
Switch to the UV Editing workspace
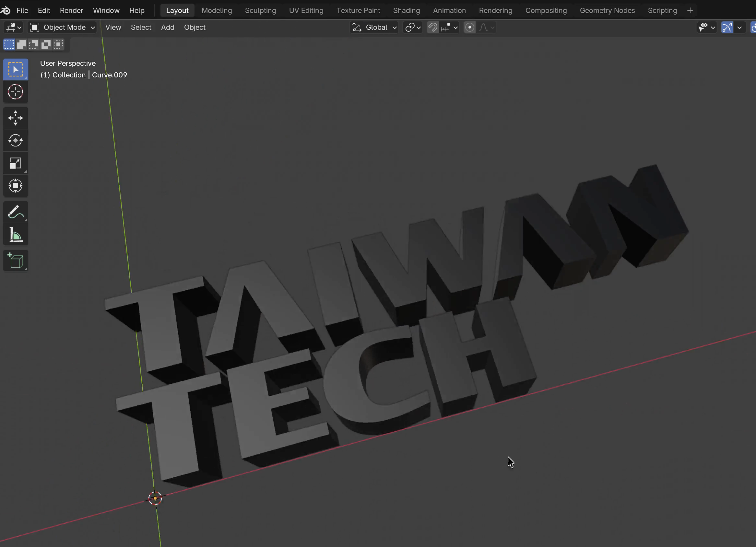click(x=306, y=10)
